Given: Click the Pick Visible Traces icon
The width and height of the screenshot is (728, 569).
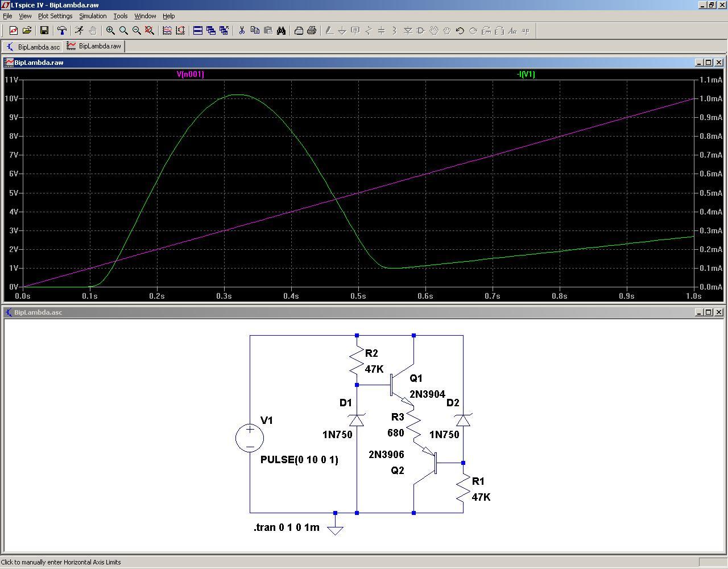Looking at the screenshot, I should click(167, 31).
